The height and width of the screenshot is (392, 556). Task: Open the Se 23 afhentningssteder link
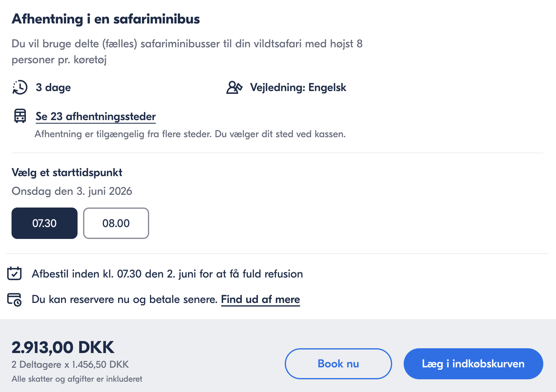tap(95, 116)
